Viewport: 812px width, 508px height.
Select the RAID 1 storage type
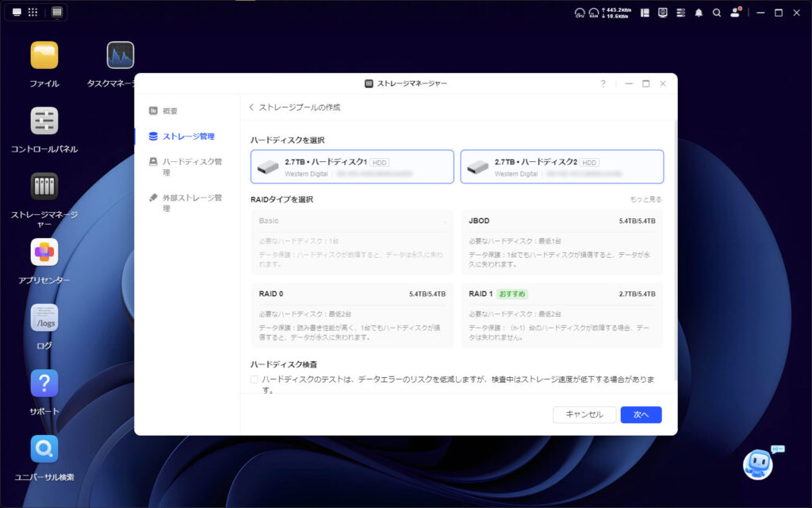(562, 316)
